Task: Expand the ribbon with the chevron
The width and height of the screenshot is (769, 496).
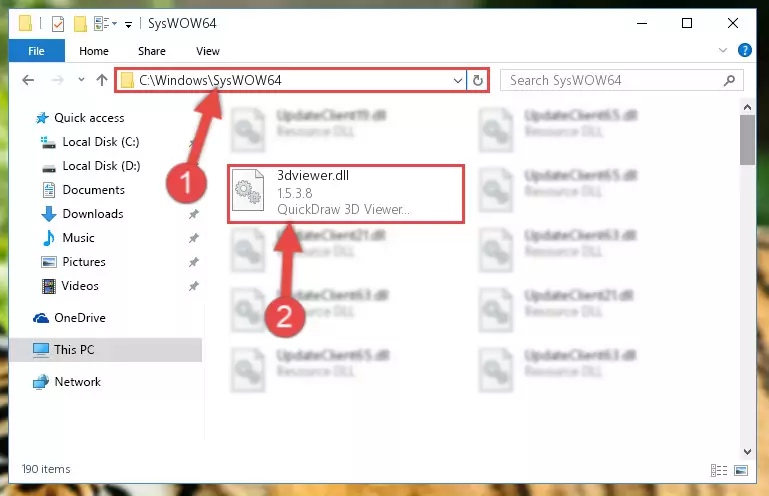Action: 722,50
